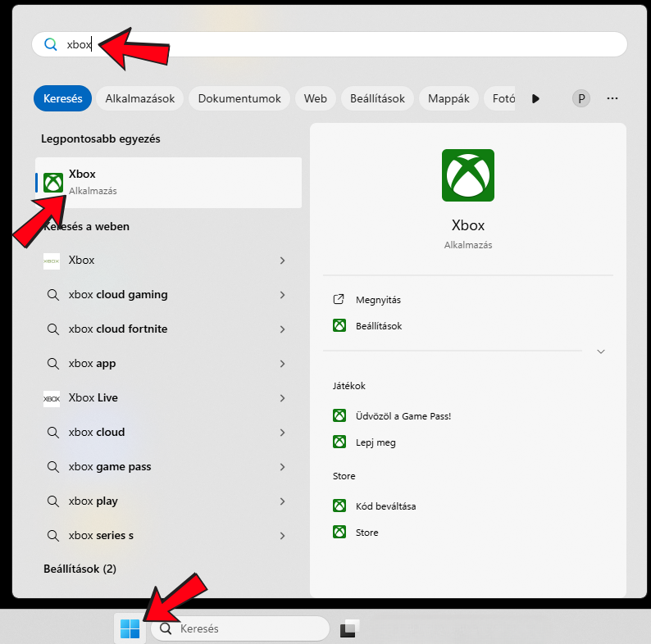Image resolution: width=651 pixels, height=644 pixels.
Task: Click magnifier icon beside xbox app
Action: pos(52,364)
